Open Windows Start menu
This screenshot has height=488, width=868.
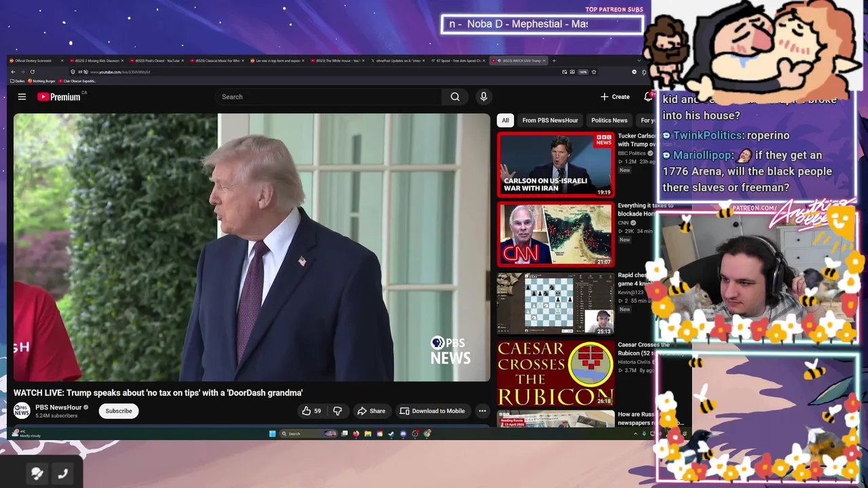point(273,434)
